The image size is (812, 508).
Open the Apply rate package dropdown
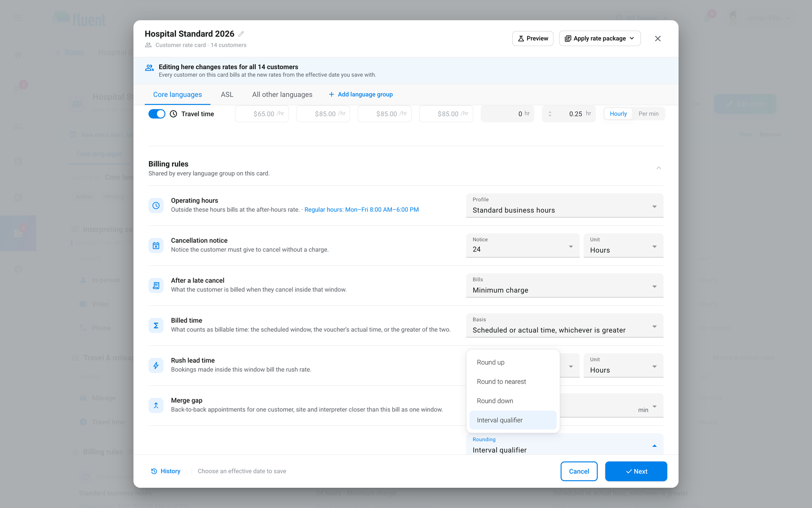tap(600, 39)
